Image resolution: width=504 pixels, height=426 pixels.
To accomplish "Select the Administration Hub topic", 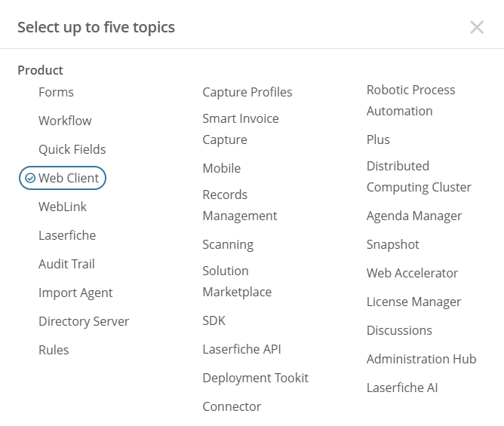I will 422,359.
